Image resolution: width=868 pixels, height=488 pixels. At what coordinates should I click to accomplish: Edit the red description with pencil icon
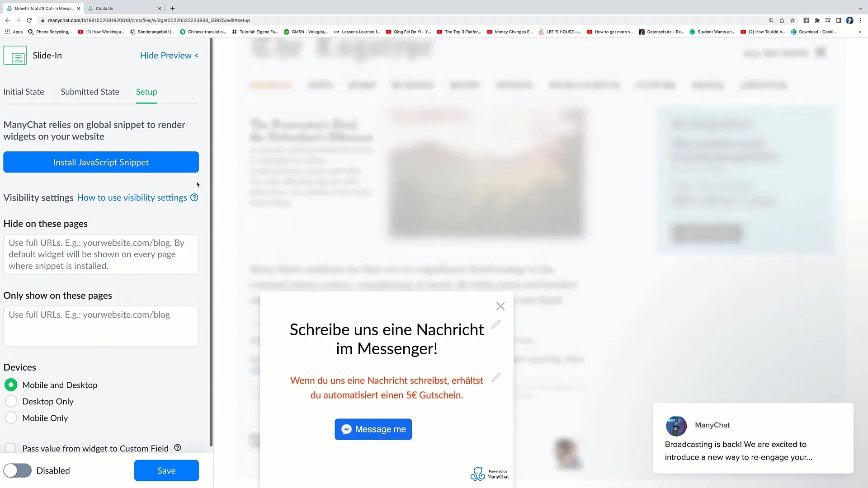(496, 377)
